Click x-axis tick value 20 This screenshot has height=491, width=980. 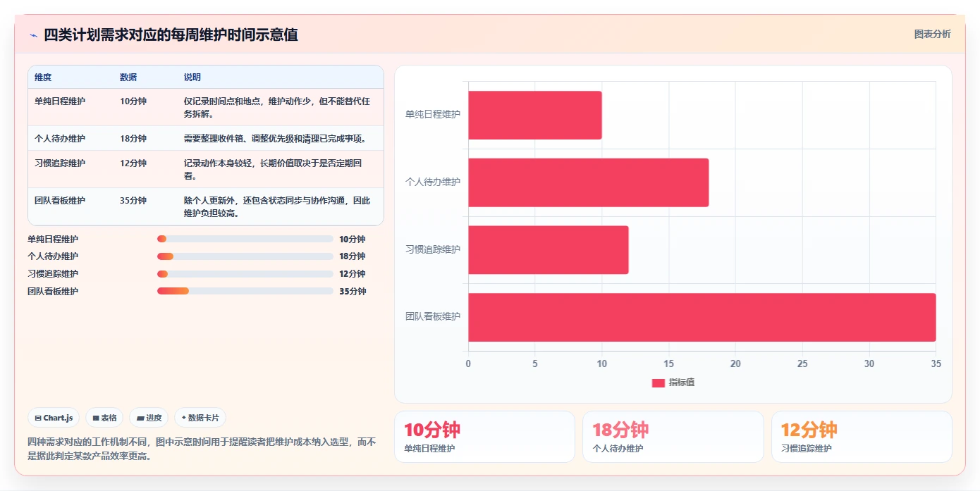(x=735, y=364)
